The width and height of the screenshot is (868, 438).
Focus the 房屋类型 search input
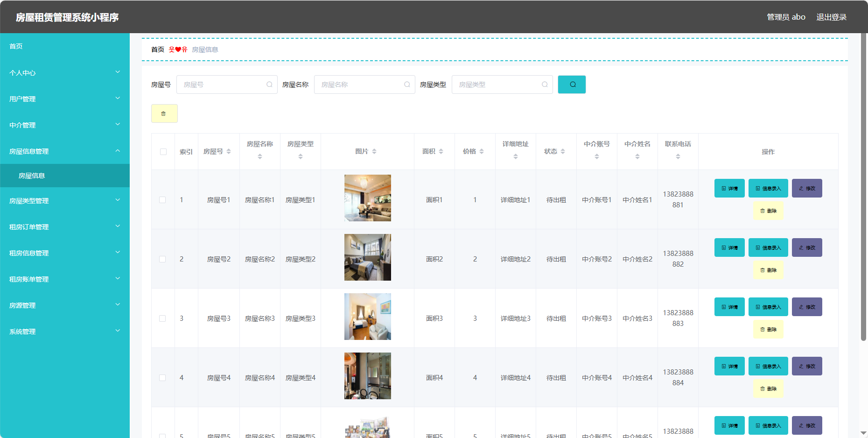[x=502, y=85]
